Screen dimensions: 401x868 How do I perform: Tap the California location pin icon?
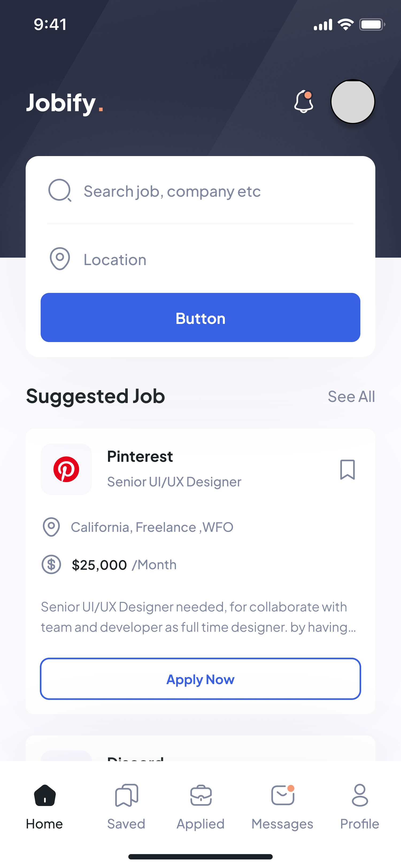[51, 527]
